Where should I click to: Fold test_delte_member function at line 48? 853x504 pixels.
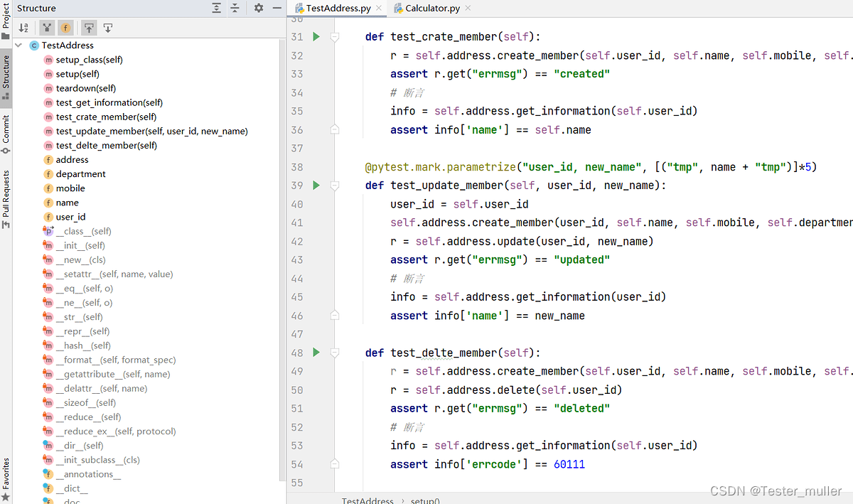pyautogui.click(x=335, y=352)
